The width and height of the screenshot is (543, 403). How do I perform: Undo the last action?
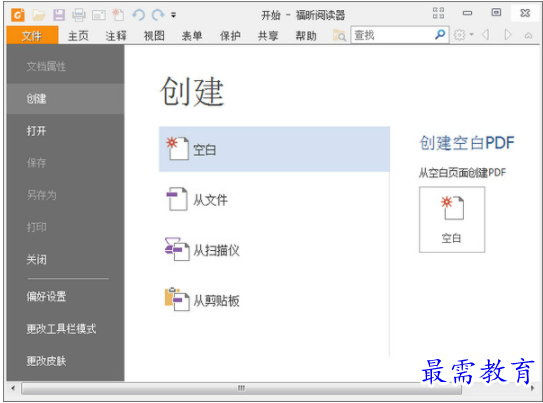[x=139, y=15]
